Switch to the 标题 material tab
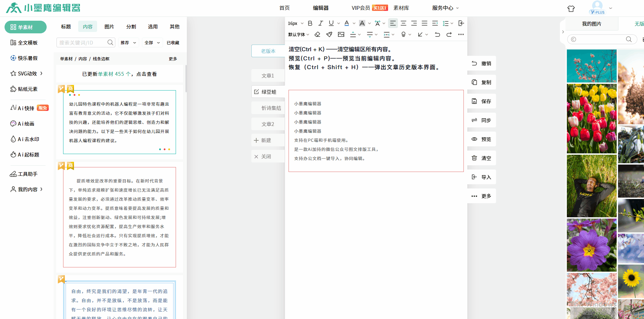 click(66, 27)
